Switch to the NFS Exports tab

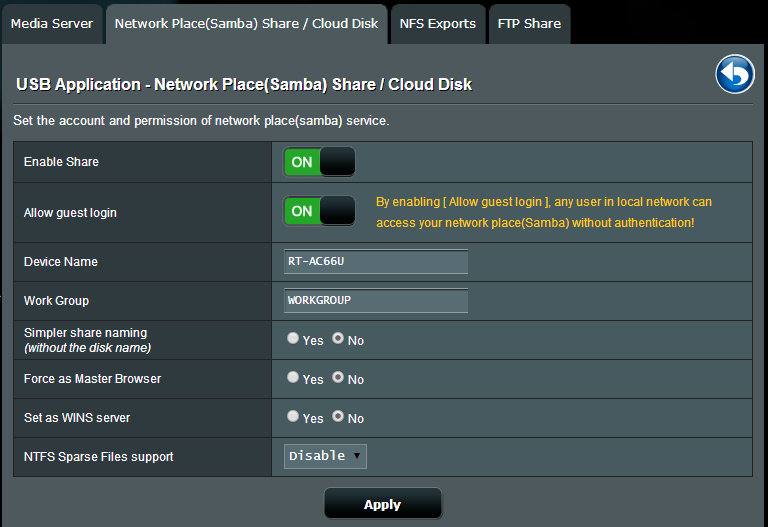point(438,23)
